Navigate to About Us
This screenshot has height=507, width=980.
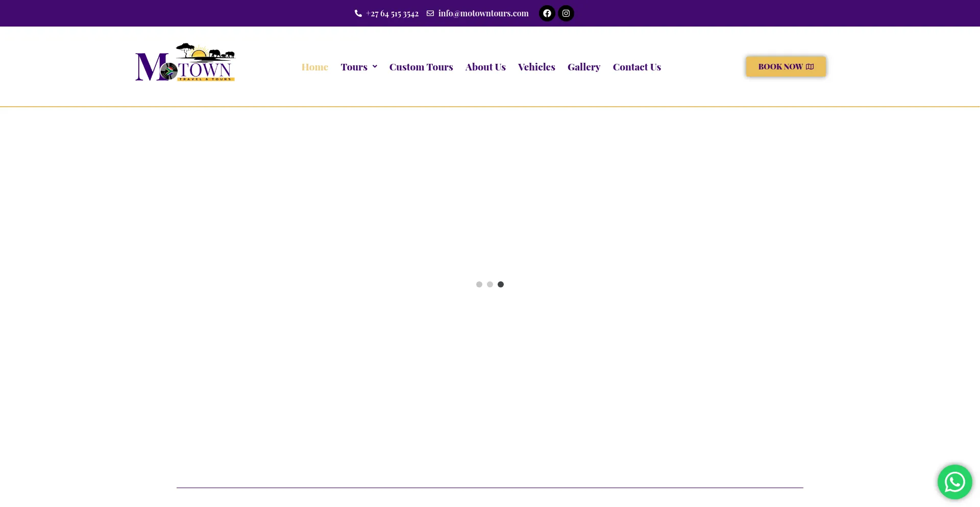coord(485,66)
